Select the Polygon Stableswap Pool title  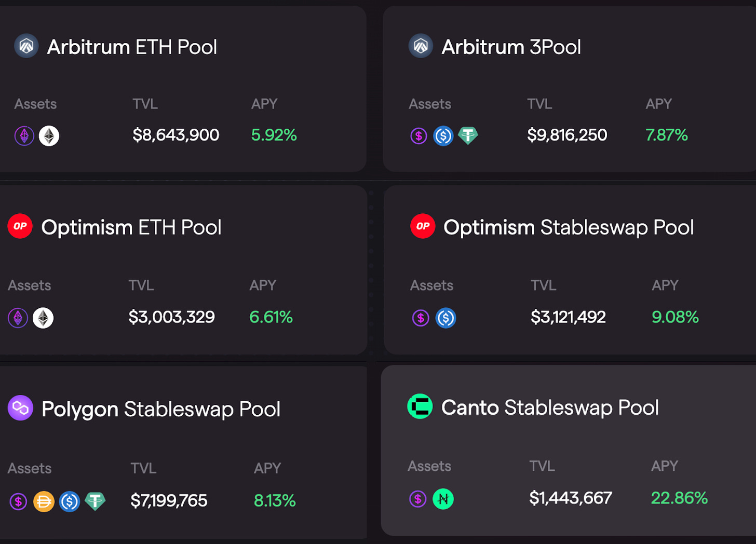(x=160, y=410)
